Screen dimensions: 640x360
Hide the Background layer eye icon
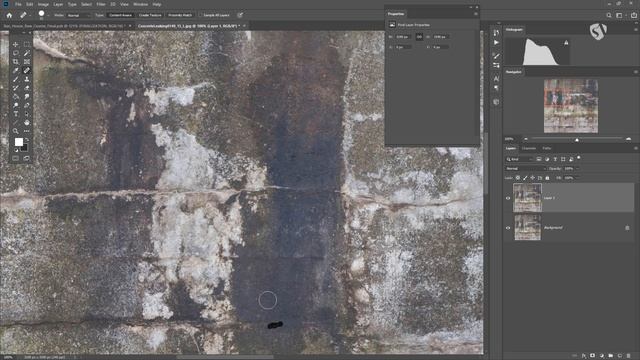tap(508, 228)
